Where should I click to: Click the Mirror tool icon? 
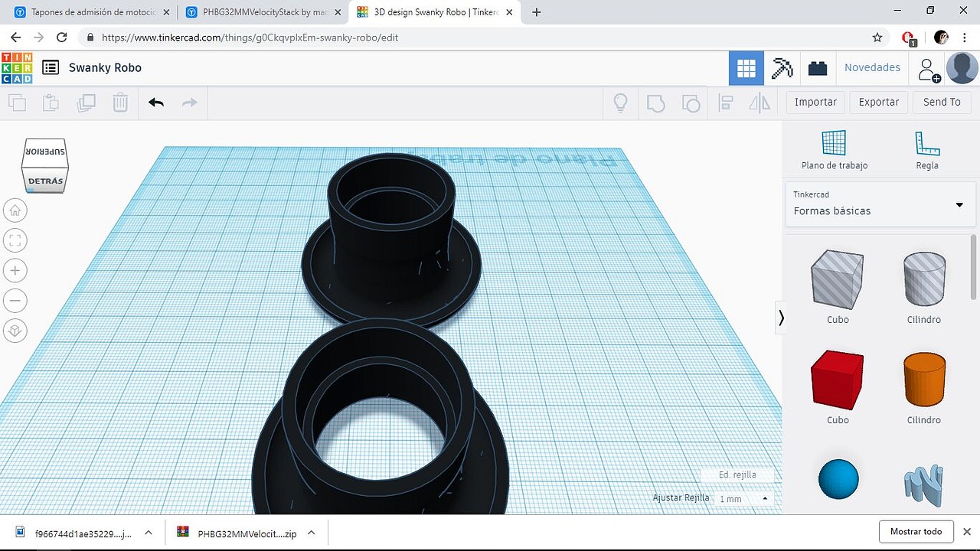[x=759, y=103]
